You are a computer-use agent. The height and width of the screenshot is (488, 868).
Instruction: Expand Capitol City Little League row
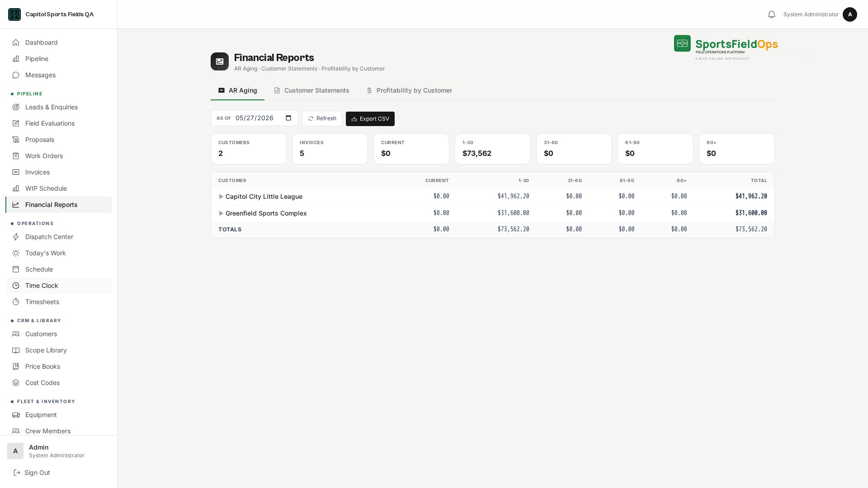(x=221, y=197)
